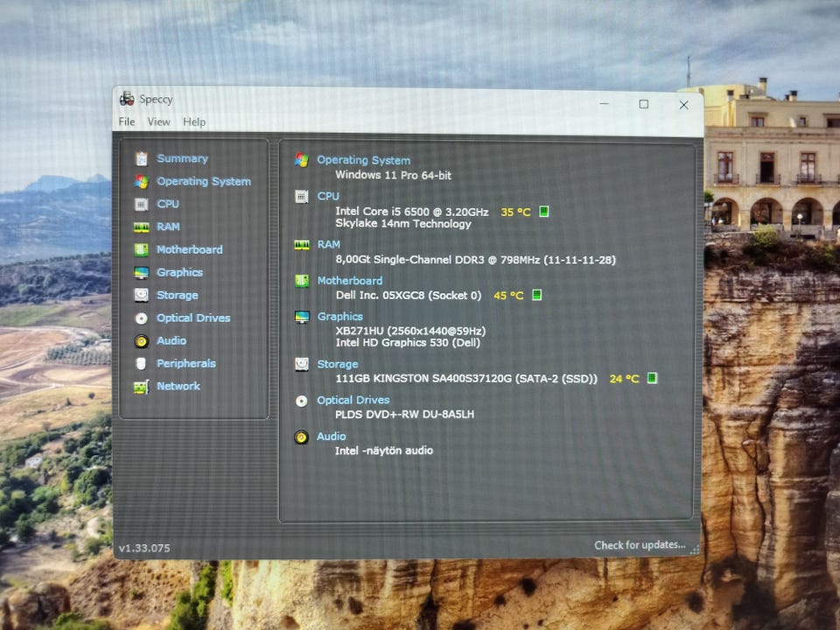The height and width of the screenshot is (630, 840).
Task: Open the Help menu
Action: click(194, 122)
